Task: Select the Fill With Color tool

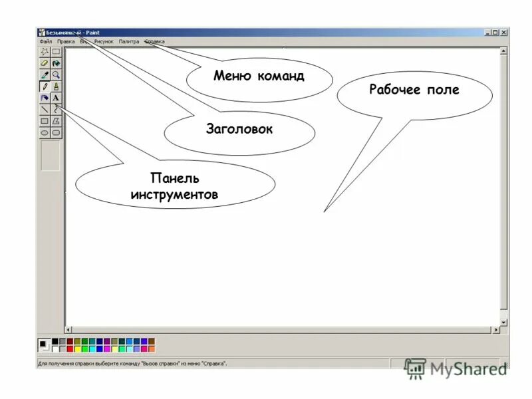Action: 56,63
